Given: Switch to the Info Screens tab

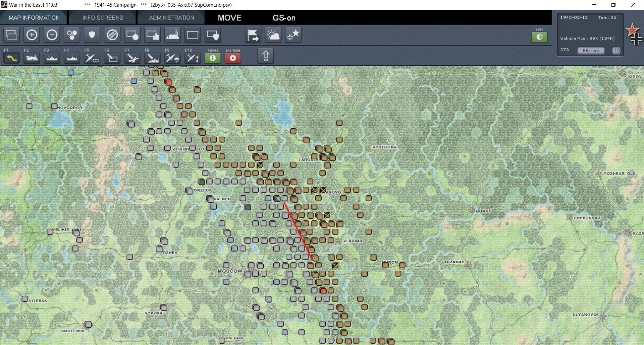Looking at the screenshot, I should [103, 18].
